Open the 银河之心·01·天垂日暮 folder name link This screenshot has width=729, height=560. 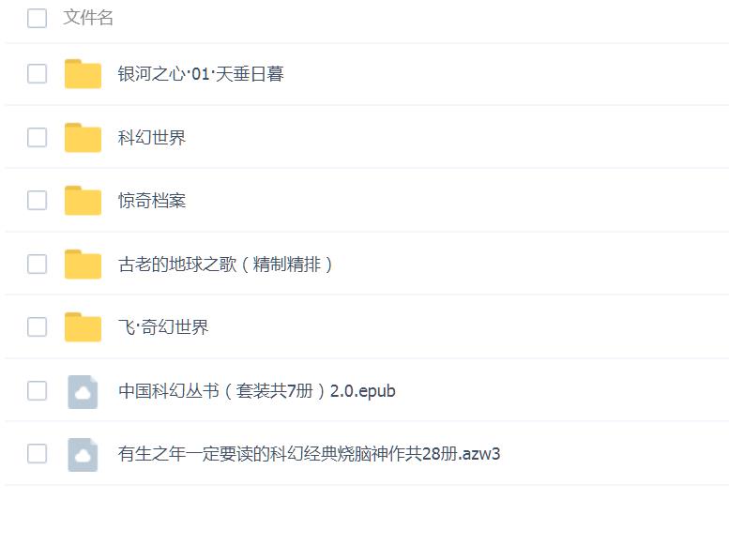pyautogui.click(x=201, y=74)
